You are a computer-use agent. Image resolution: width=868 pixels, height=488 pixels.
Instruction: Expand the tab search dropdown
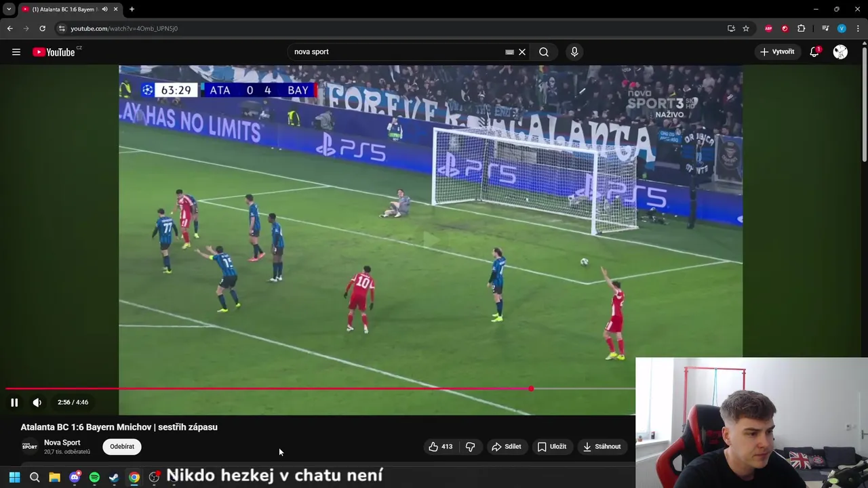(9, 9)
